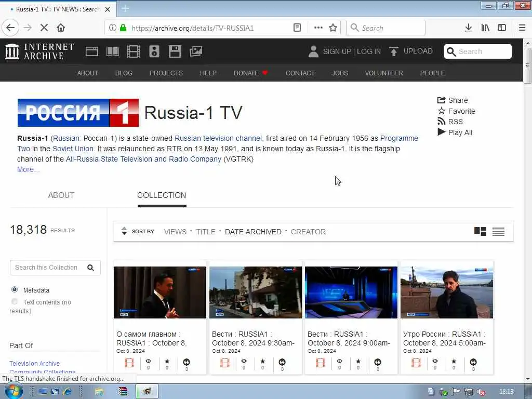This screenshot has height=399, width=532.
Task: Click LOG IN link
Action: pyautogui.click(x=369, y=51)
